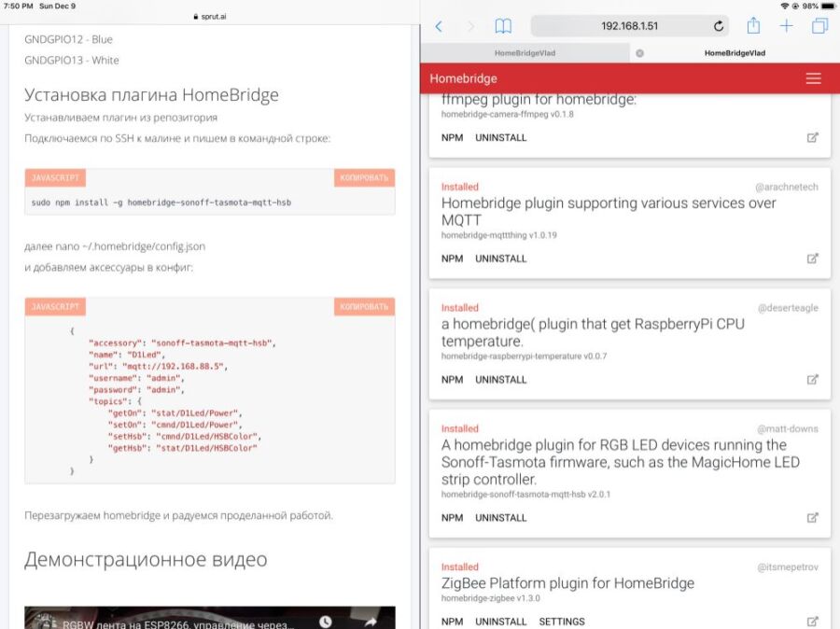Reload the 192.168.1.51 page
This screenshot has height=629, width=840.
(x=719, y=26)
